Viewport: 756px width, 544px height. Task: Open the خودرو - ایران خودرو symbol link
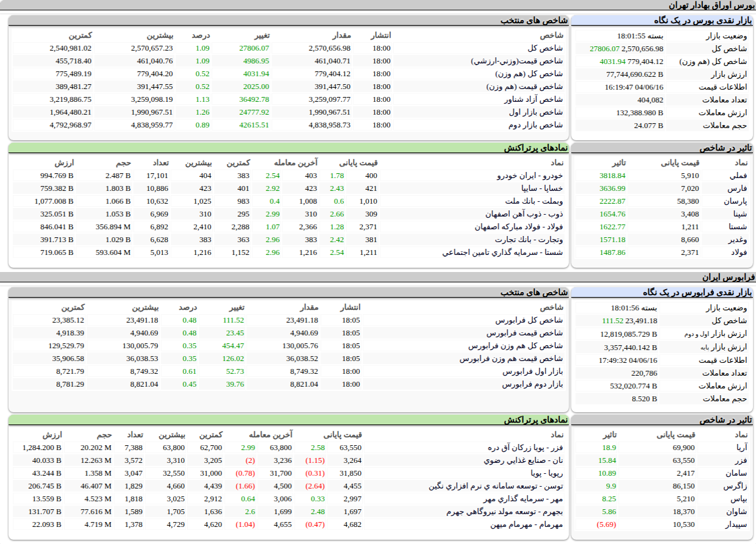(x=530, y=176)
